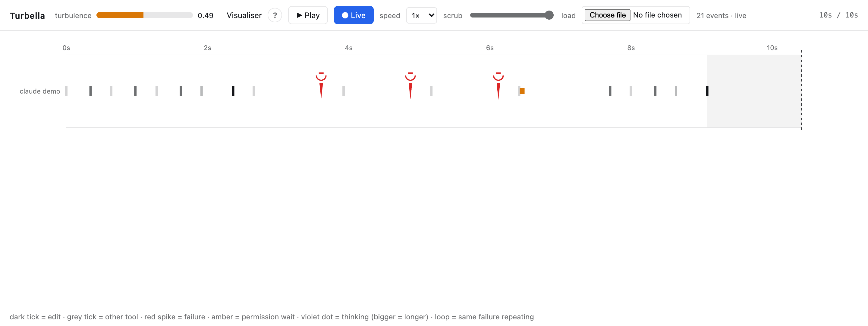Toggle the Live mode button
868x326 pixels.
coord(354,15)
